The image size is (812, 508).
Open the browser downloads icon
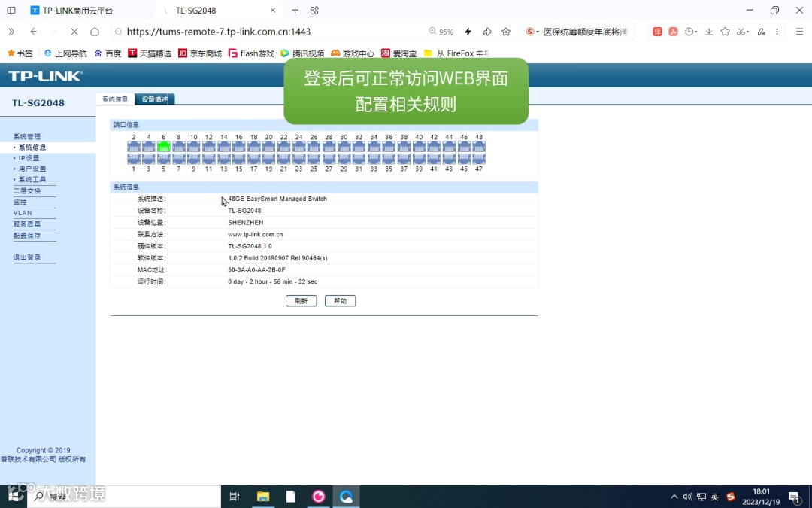pyautogui.click(x=709, y=32)
